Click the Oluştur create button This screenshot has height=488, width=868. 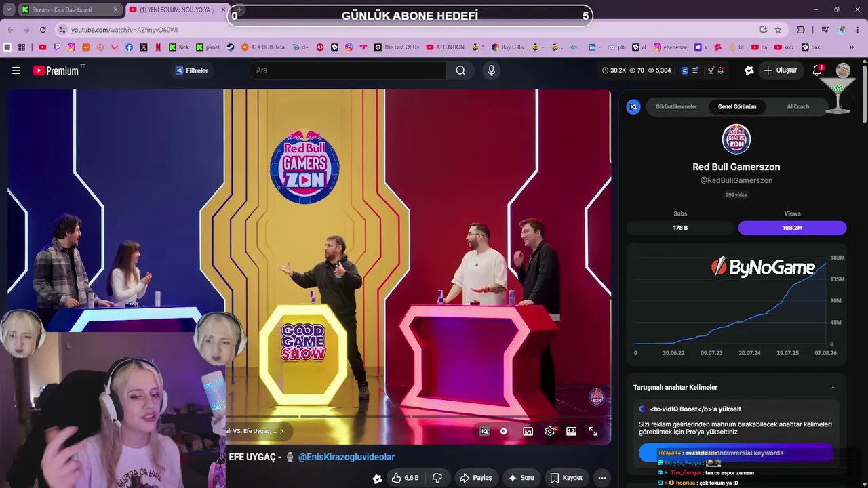click(x=781, y=70)
